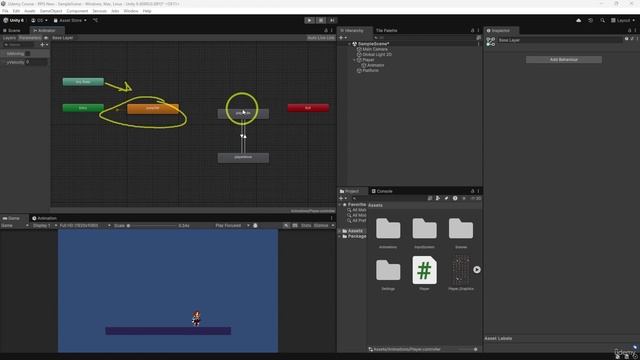Open the account DS dropdown
Image resolution: width=640 pixels, height=360 pixels.
point(39,20)
